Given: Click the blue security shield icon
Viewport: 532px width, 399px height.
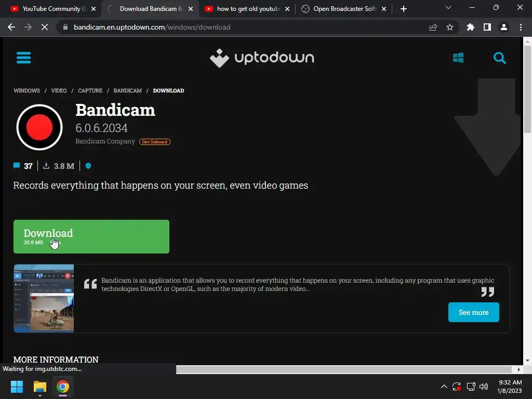Looking at the screenshot, I should click(x=88, y=166).
